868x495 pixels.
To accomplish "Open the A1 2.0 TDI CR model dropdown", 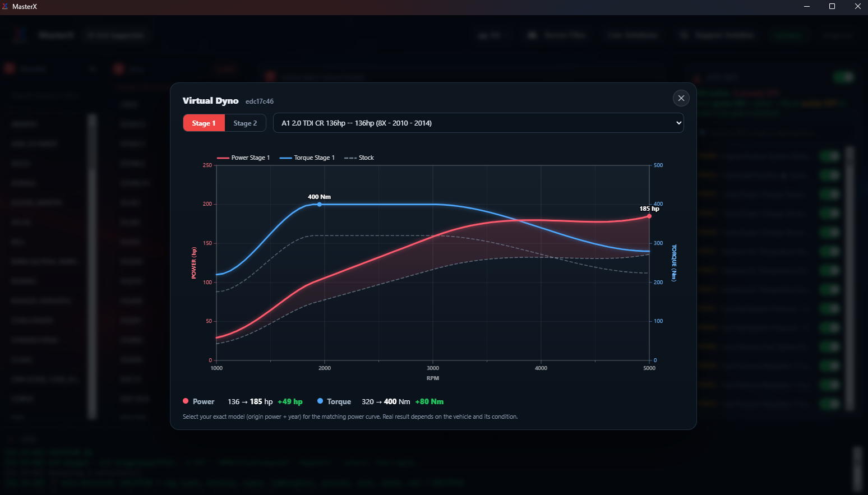I will (478, 123).
